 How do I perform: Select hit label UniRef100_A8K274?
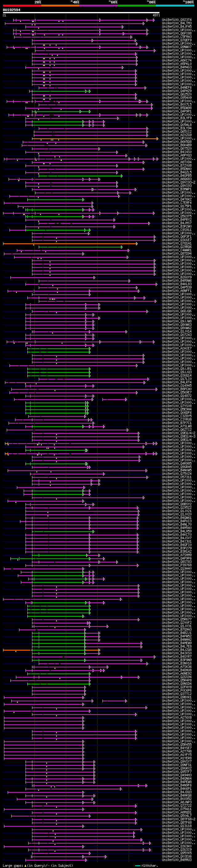coord(177,61)
